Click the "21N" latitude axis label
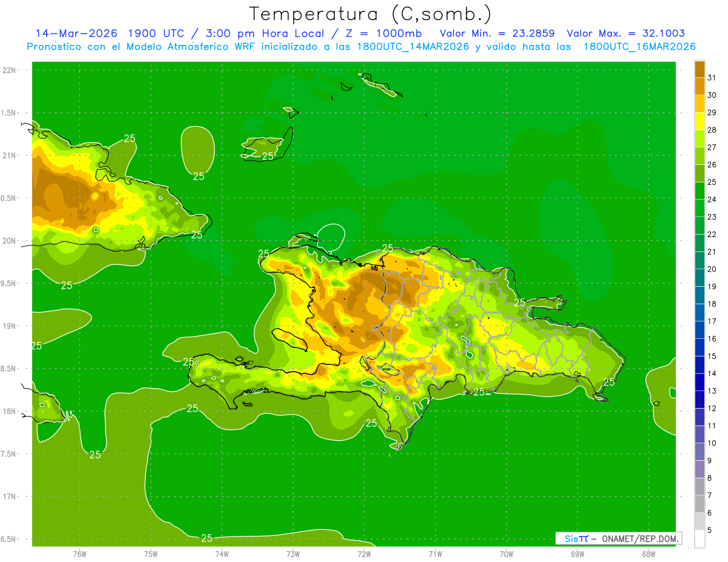728x562 pixels. click(10, 155)
